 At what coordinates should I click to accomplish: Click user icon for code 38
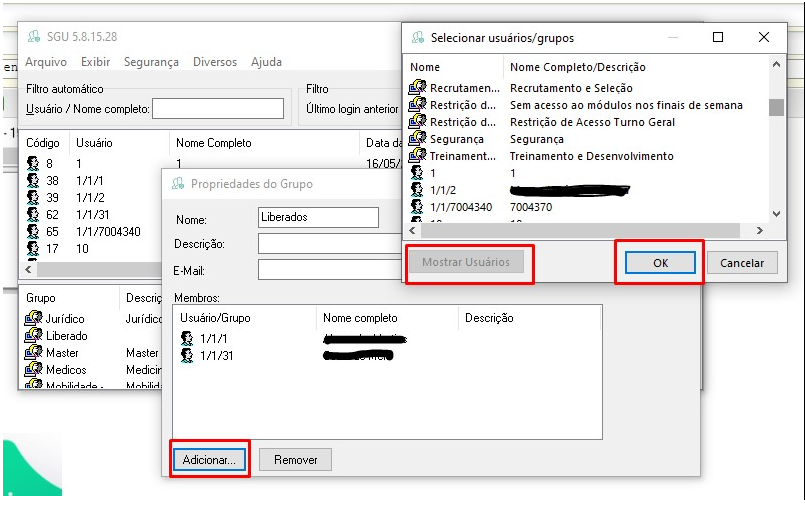click(33, 180)
